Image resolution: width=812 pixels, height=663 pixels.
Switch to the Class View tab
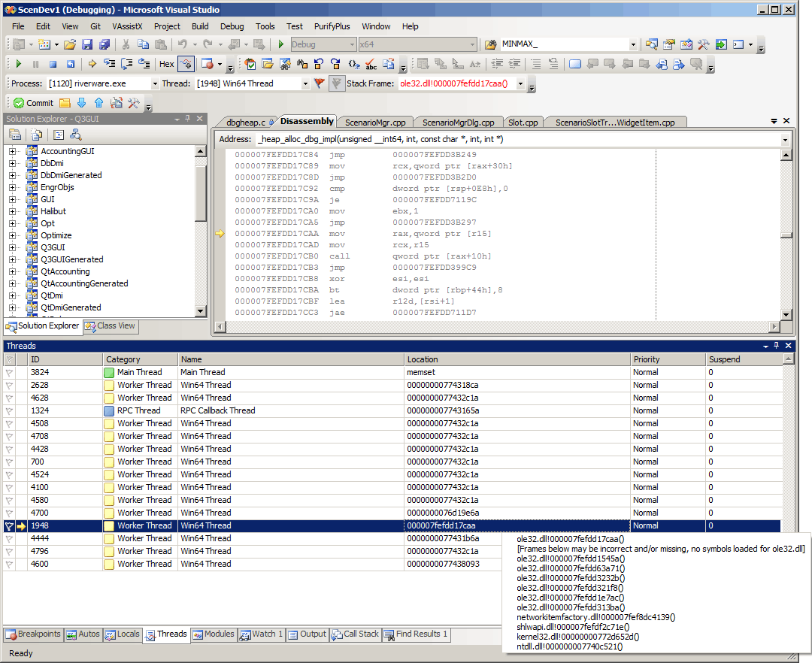click(x=111, y=326)
